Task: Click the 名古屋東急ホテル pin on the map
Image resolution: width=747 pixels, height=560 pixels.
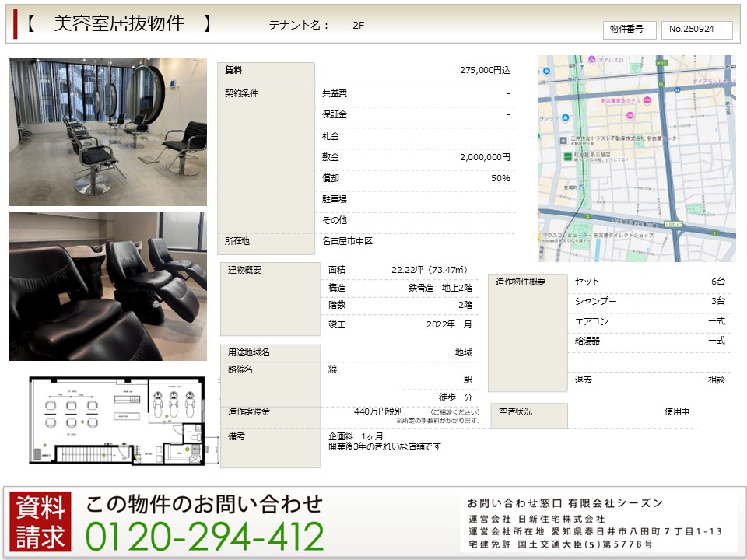Action: pos(647,100)
